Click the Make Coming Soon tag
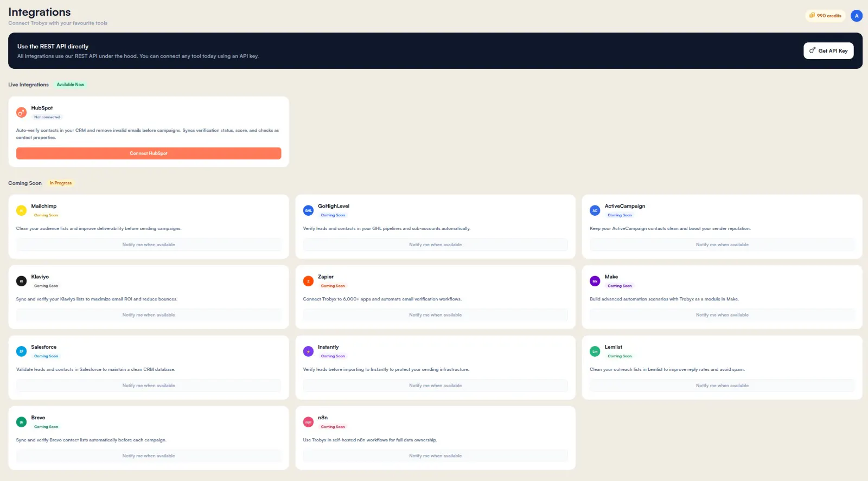 (620, 286)
